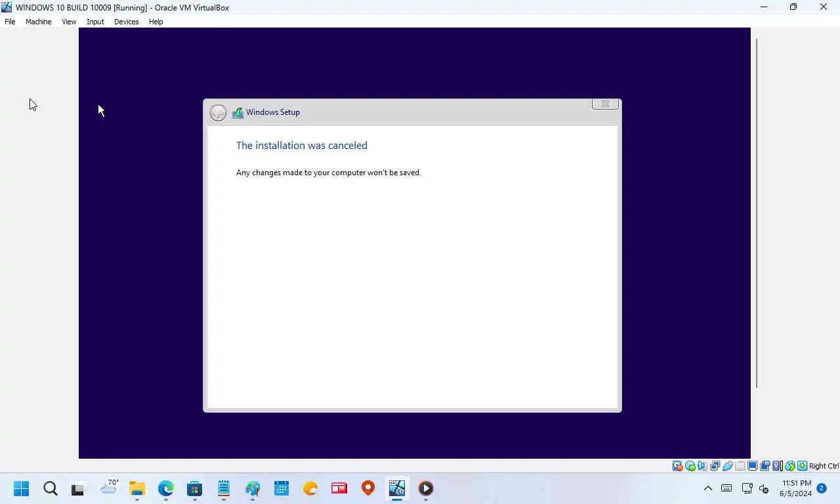Open the Input menu
Image resolution: width=840 pixels, height=504 pixels.
pos(95,22)
